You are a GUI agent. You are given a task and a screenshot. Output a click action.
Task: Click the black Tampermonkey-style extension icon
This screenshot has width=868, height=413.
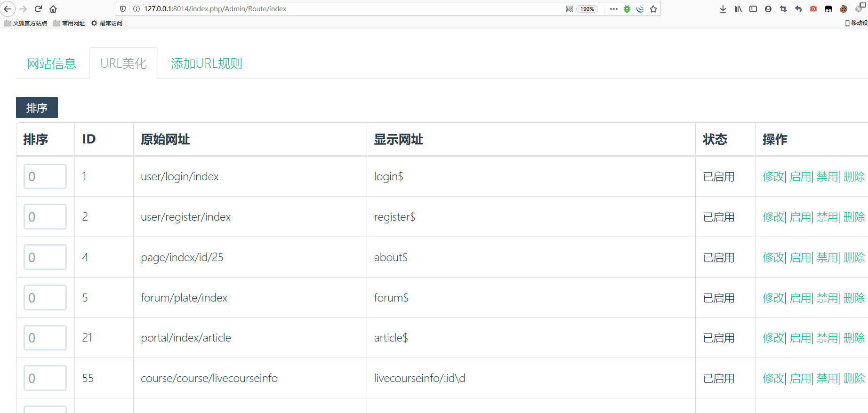(828, 9)
